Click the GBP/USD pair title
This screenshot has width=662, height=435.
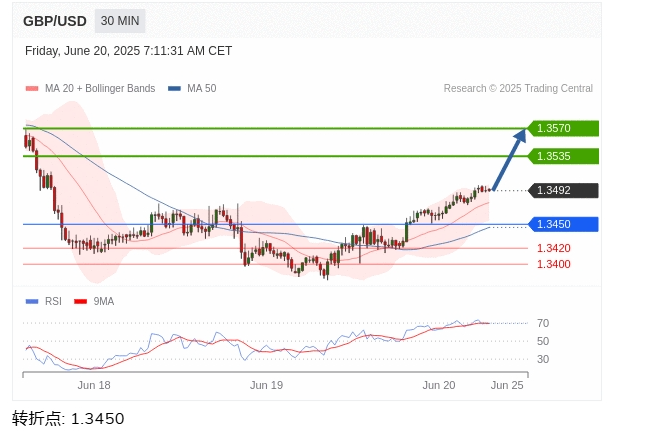pos(55,21)
